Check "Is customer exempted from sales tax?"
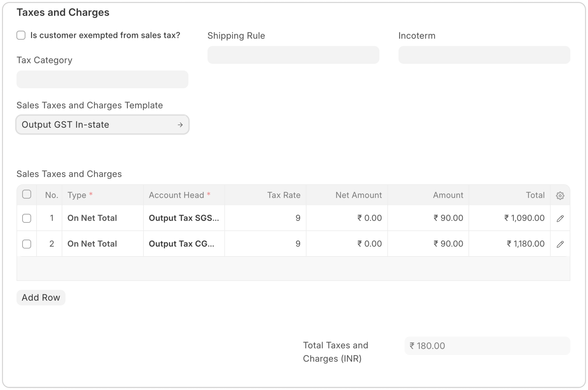 pyautogui.click(x=21, y=35)
